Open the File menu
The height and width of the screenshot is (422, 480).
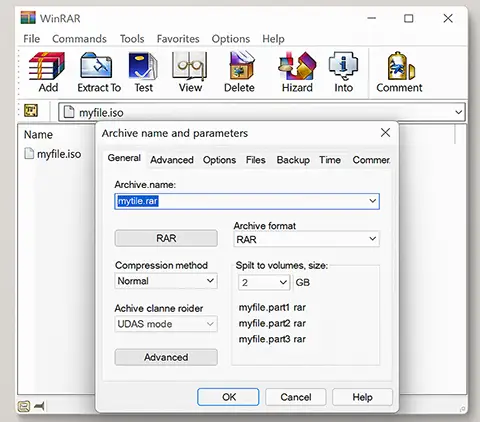point(32,39)
